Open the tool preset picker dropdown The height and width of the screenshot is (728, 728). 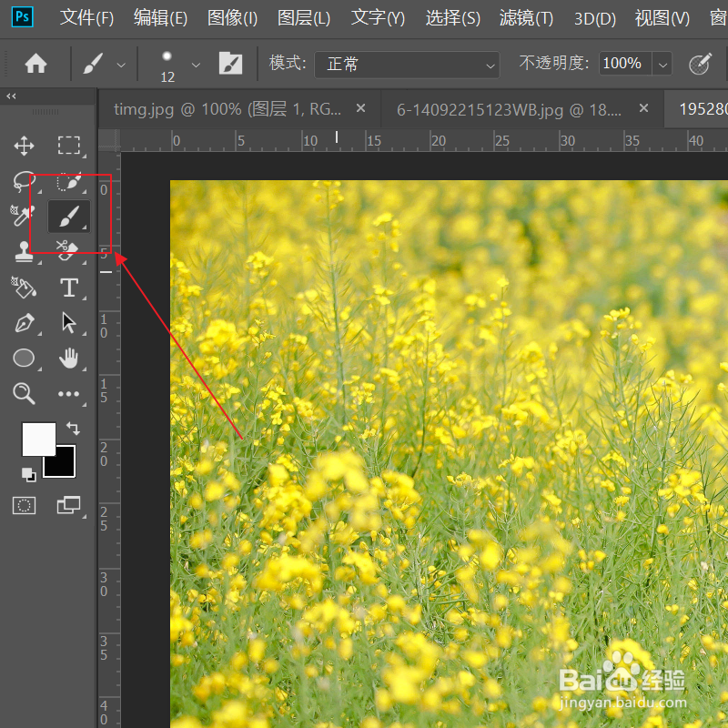click(x=121, y=65)
